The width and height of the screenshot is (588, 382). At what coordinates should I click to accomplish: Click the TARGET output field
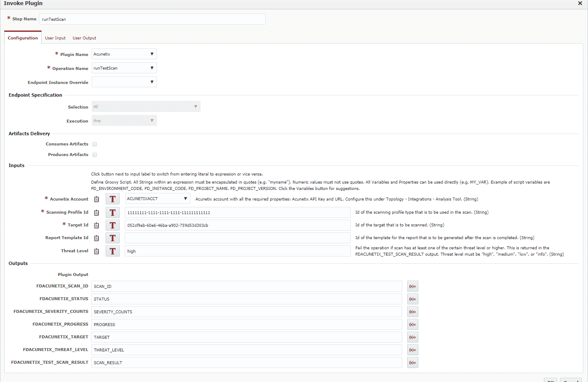tap(246, 337)
